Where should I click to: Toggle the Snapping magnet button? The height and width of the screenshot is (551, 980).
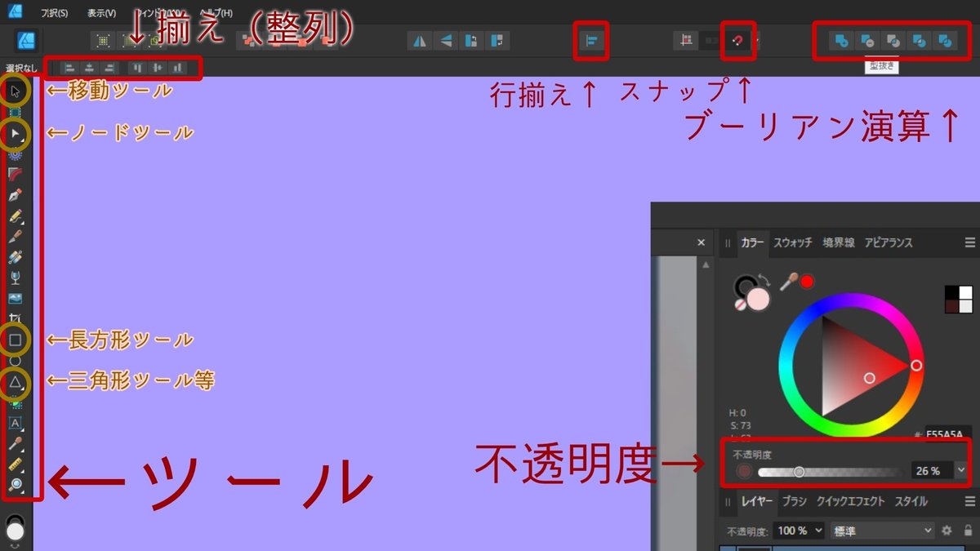(x=737, y=40)
